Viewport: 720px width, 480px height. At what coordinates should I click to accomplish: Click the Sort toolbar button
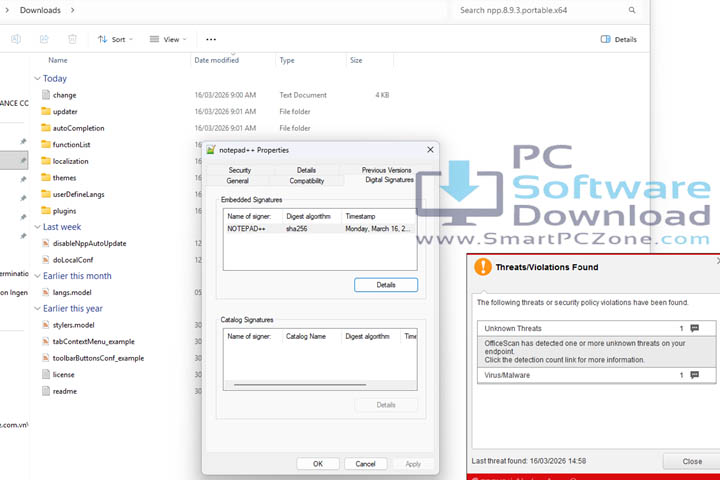[x=115, y=40]
